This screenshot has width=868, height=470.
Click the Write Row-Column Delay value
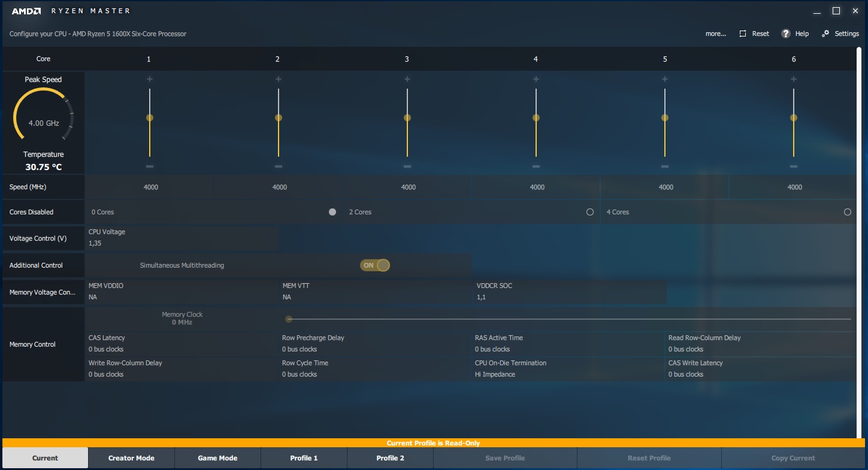(x=106, y=374)
